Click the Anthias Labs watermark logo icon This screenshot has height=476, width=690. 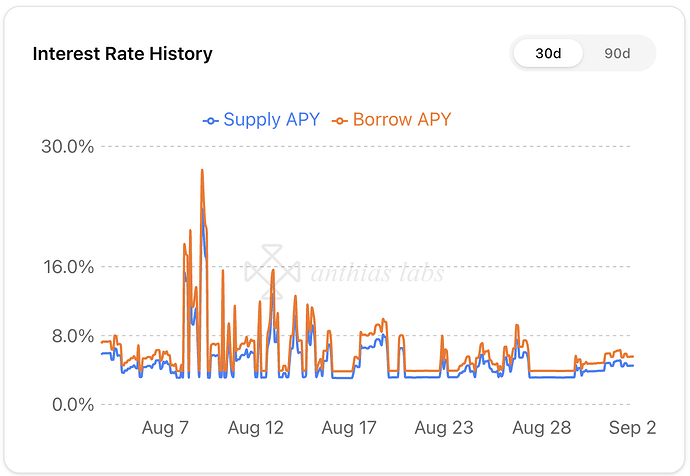pos(273,271)
